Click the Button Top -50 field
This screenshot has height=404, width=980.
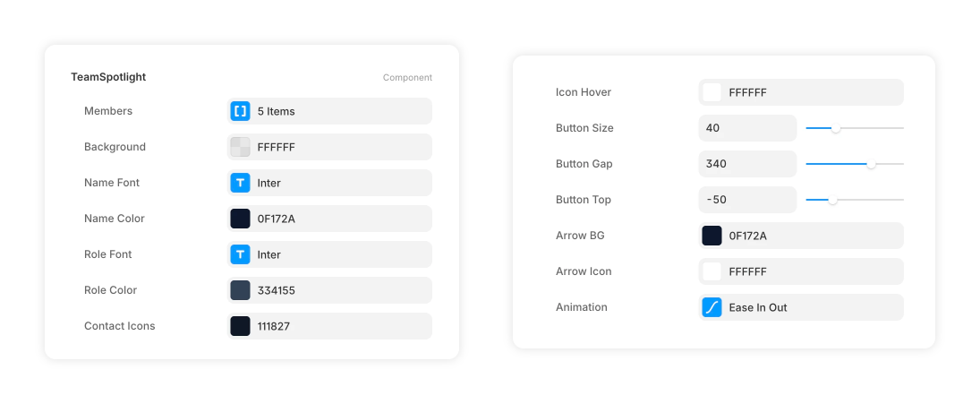747,200
